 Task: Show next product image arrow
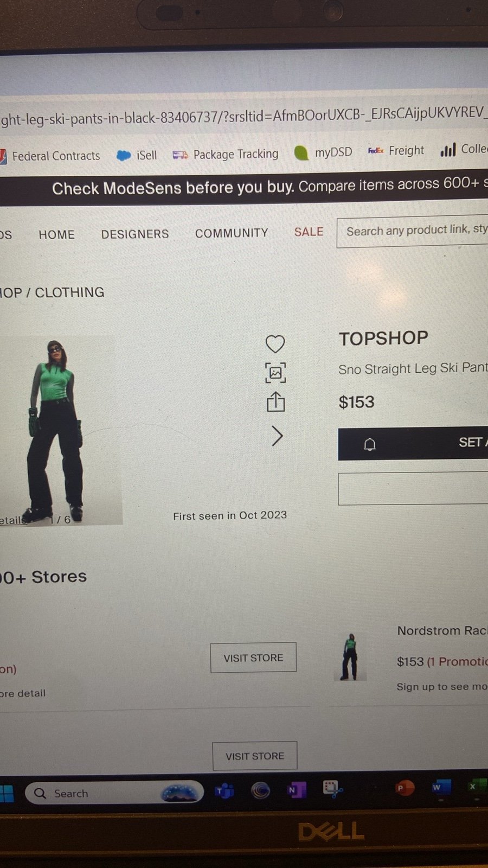277,436
